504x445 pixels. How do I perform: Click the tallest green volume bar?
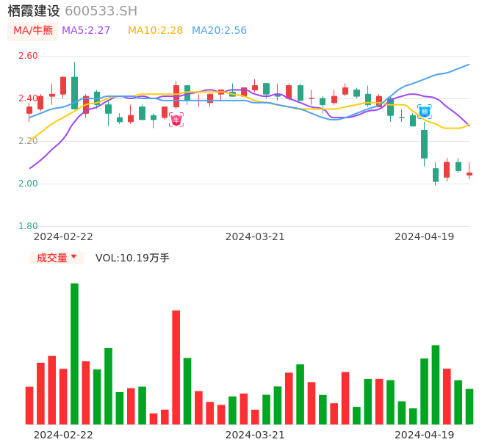(x=74, y=353)
